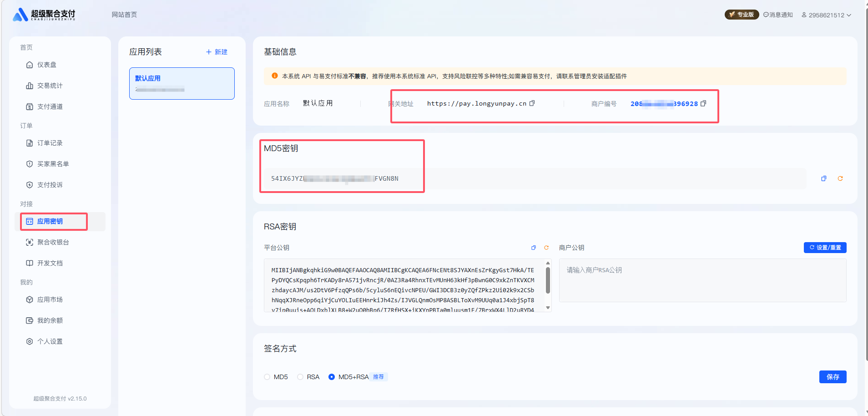Image resolution: width=868 pixels, height=416 pixels.
Task: Copy the gateway address URL
Action: click(x=532, y=103)
